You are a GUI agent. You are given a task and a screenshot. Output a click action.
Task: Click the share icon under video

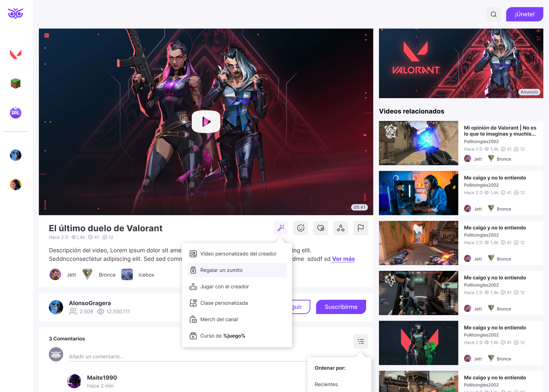click(341, 228)
